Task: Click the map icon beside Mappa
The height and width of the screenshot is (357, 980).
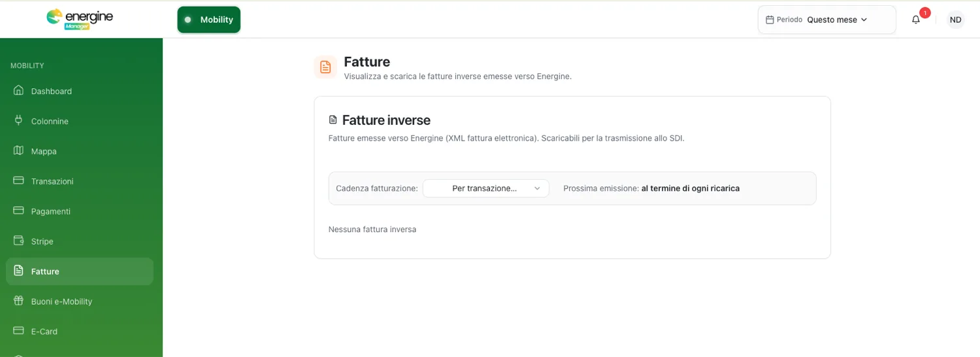Action: pyautogui.click(x=18, y=150)
